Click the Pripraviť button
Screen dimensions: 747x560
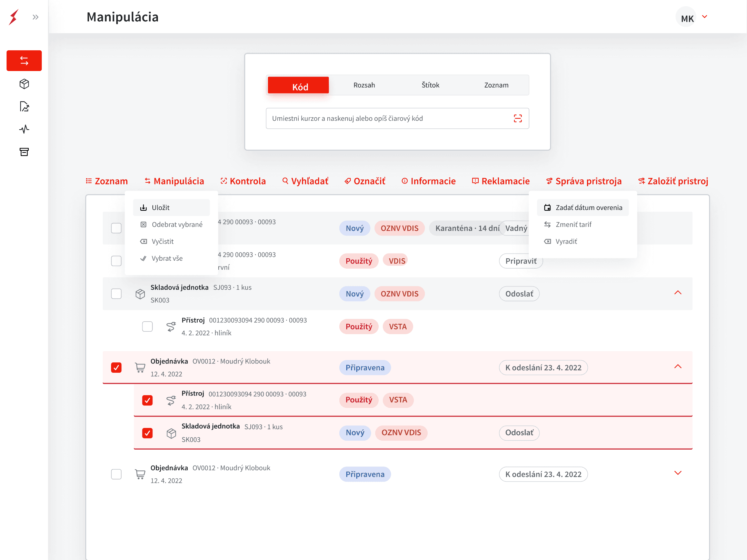[521, 261]
